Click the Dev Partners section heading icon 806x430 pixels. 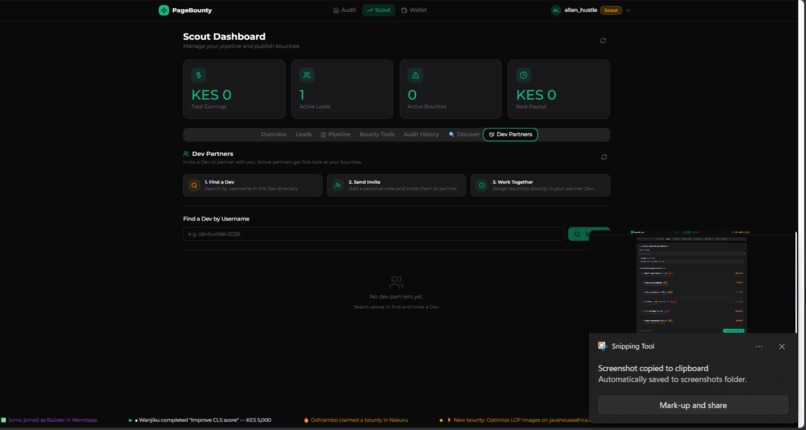click(186, 154)
